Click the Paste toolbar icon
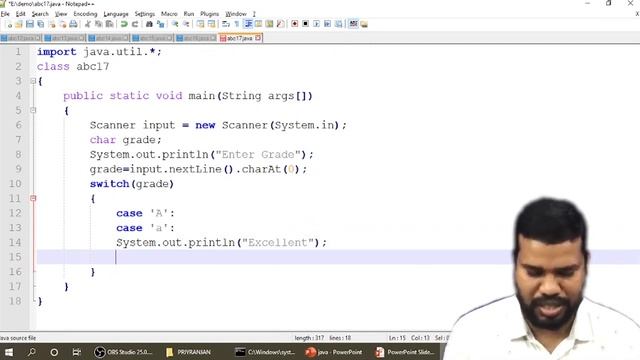The height and width of the screenshot is (360, 640). [109, 24]
